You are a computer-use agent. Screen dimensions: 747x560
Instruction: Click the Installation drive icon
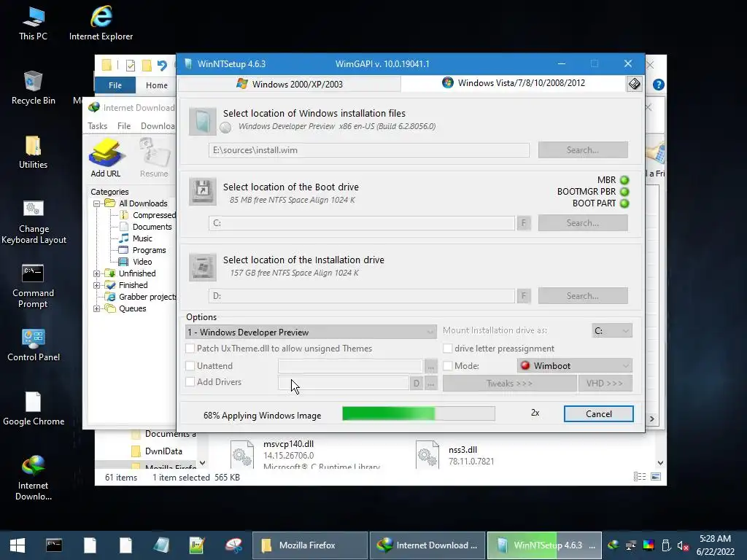tap(203, 267)
